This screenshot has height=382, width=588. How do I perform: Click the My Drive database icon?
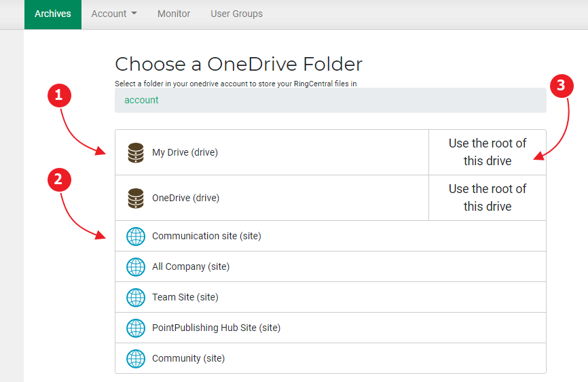135,153
